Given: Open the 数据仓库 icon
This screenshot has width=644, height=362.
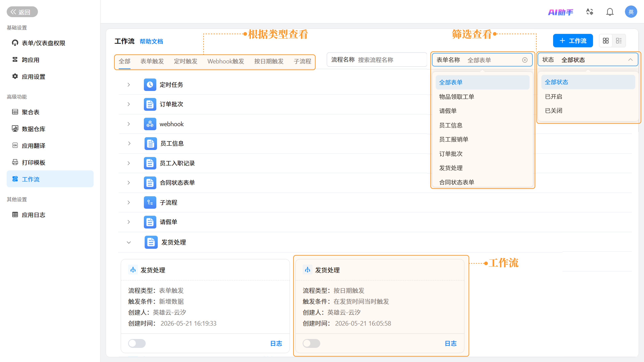Looking at the screenshot, I should (x=15, y=128).
